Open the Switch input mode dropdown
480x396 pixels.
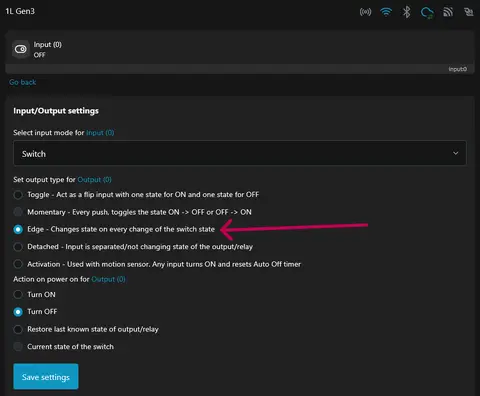(240, 153)
